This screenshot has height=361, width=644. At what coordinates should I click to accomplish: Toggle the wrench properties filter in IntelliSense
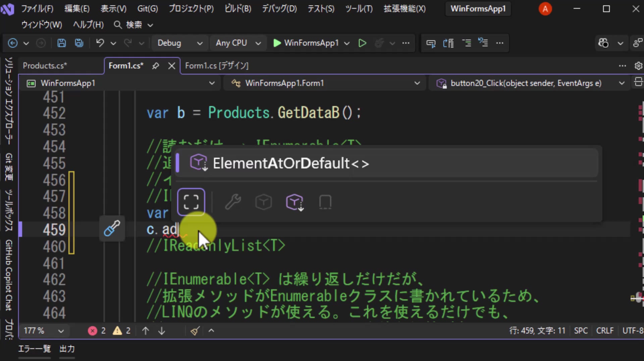point(233,202)
